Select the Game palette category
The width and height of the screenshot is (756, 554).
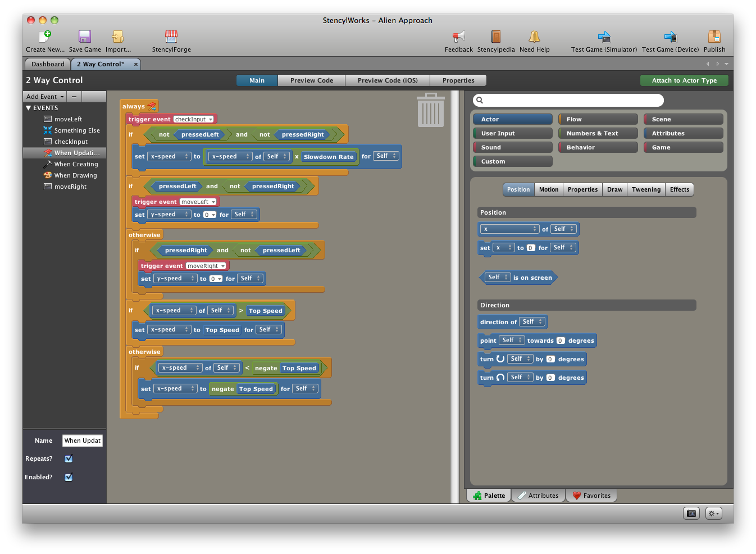click(684, 147)
